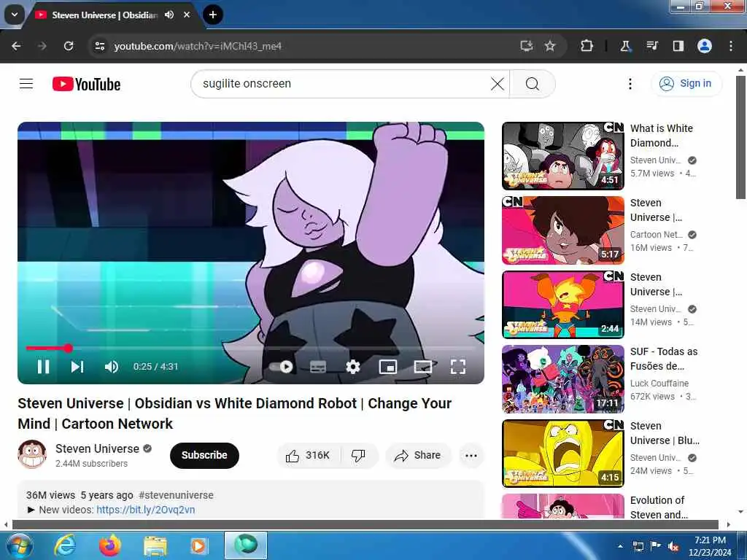The width and height of the screenshot is (747, 560).
Task: Click the Sign in button
Action: click(x=686, y=84)
